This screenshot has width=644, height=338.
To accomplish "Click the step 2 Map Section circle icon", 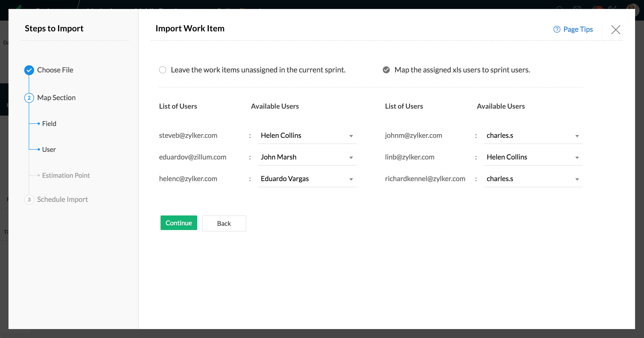I will tap(29, 98).
